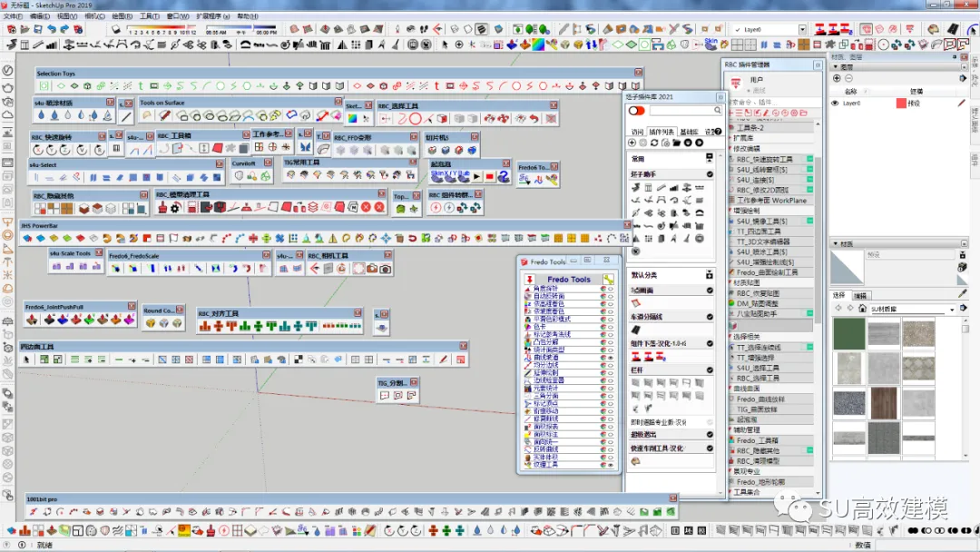Click the remove layer minus button
The image size is (980, 552).
848,78
